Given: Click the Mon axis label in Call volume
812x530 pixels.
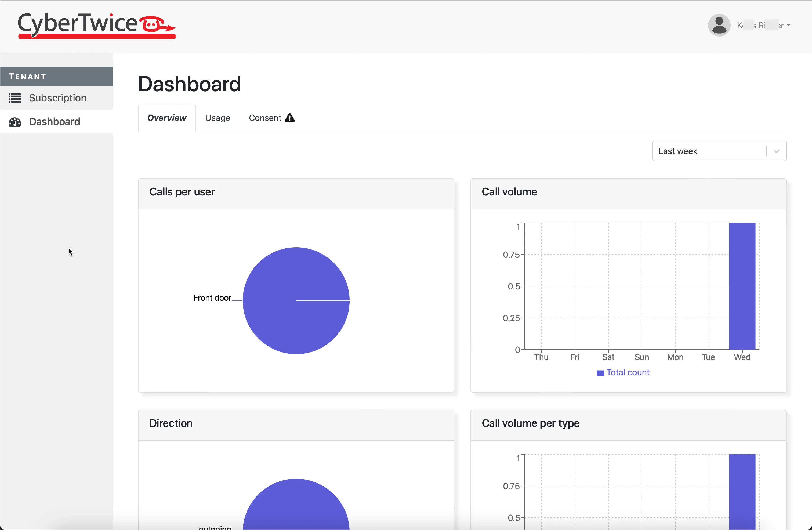Looking at the screenshot, I should click(675, 357).
